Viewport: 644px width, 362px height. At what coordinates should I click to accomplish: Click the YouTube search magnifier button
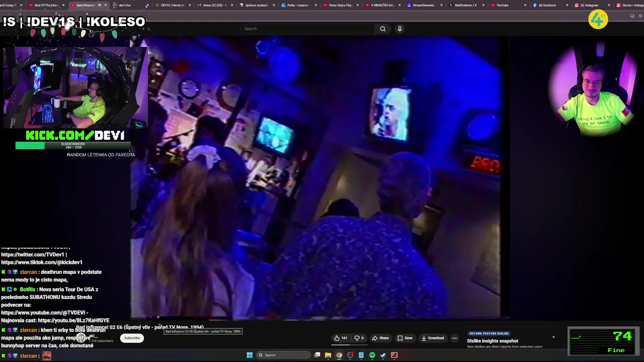point(382,29)
